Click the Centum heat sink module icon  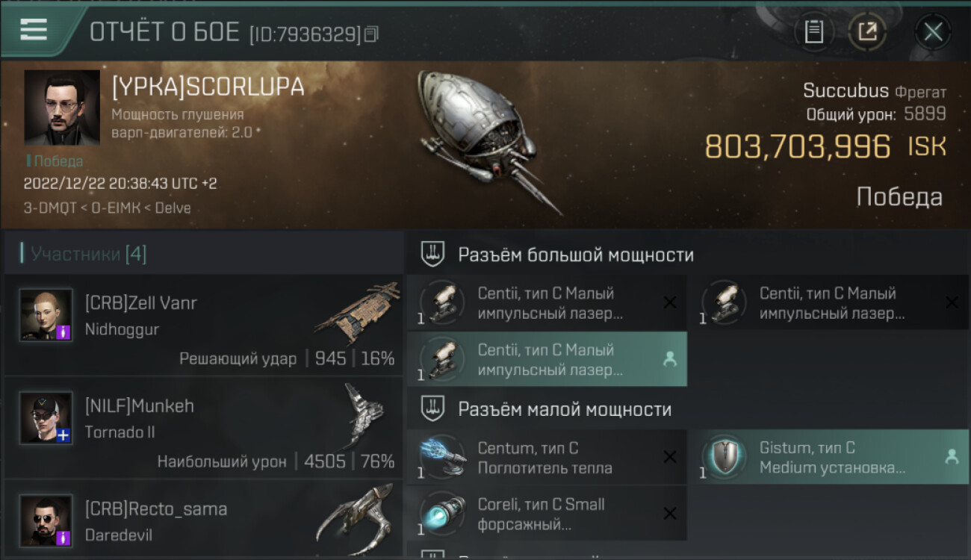coord(442,457)
